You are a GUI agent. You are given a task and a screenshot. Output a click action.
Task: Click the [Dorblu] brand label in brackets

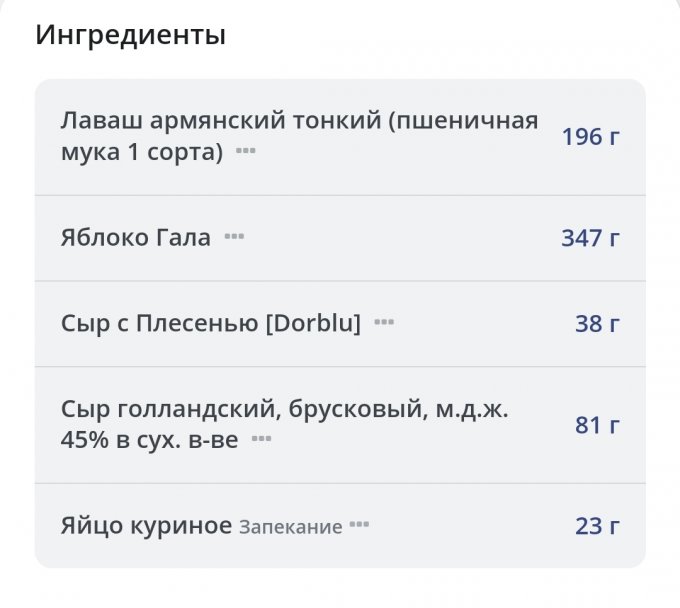click(x=314, y=323)
